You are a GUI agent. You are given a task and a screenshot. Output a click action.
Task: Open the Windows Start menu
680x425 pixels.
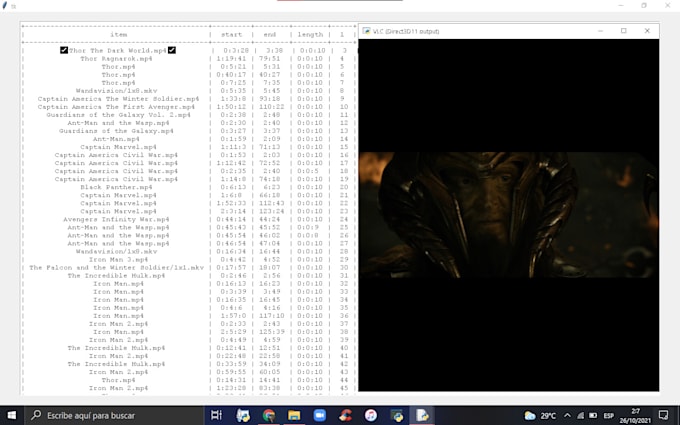pos(12,415)
